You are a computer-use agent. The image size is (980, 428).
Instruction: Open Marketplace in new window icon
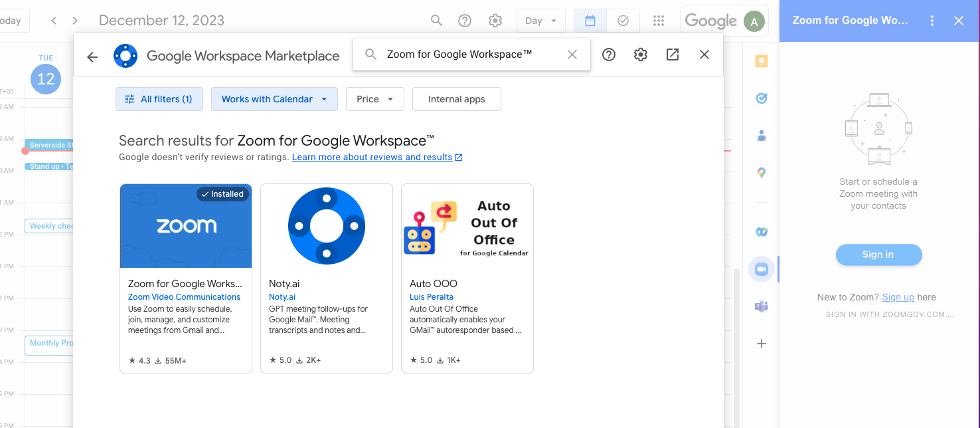coord(673,54)
